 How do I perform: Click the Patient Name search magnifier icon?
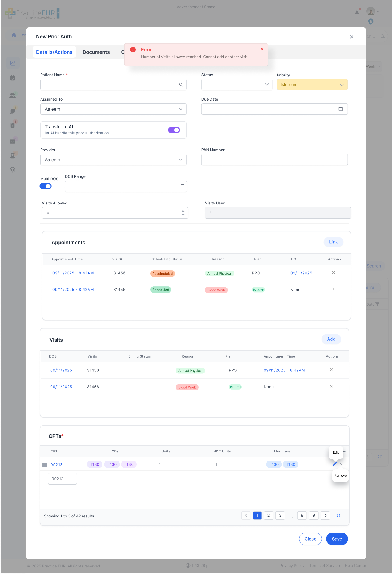(x=181, y=85)
